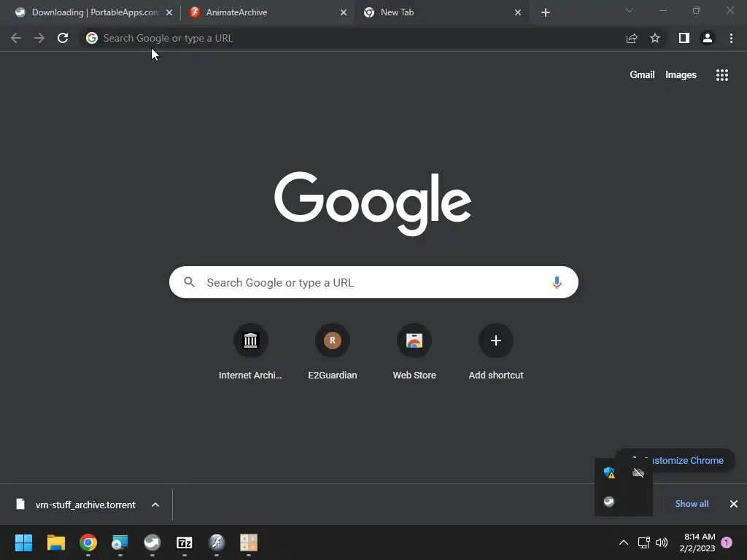Open the disc and monitor app in taskbar
This screenshot has width=747, height=560.
(x=120, y=542)
